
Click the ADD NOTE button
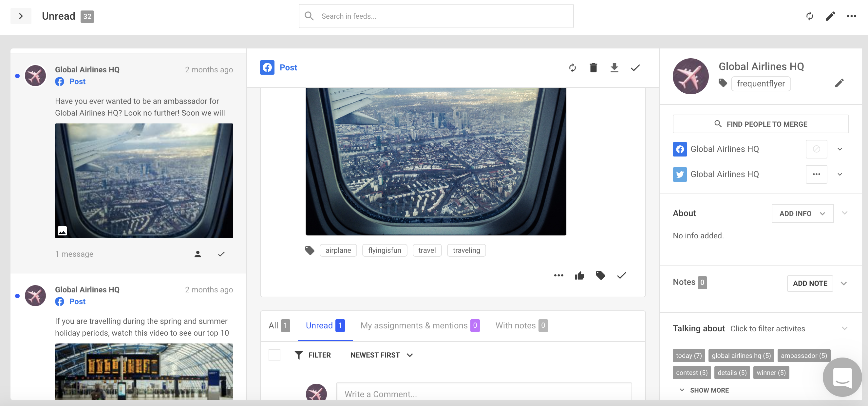(810, 283)
